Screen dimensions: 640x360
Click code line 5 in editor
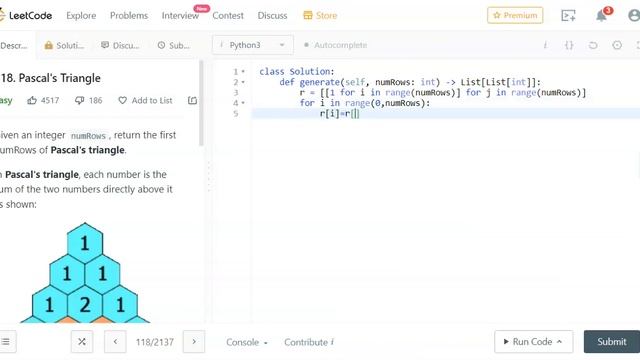[x=446, y=113]
